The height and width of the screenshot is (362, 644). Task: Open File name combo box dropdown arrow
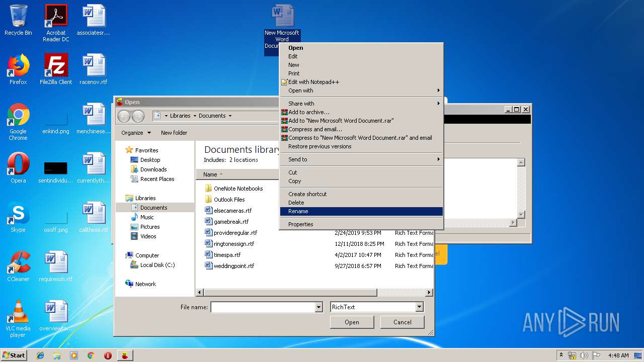[318, 307]
